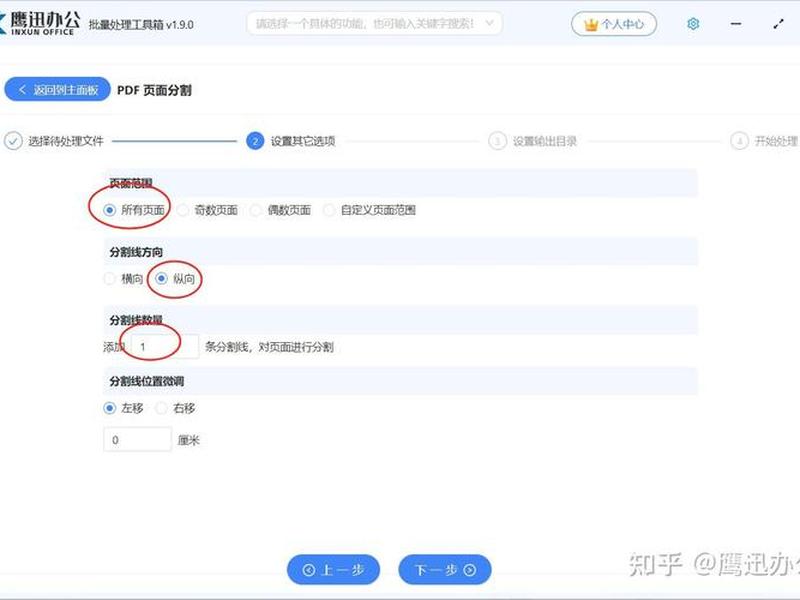This screenshot has height=600, width=800.
Task: Click the step 4 circle icon
Action: tap(739, 141)
